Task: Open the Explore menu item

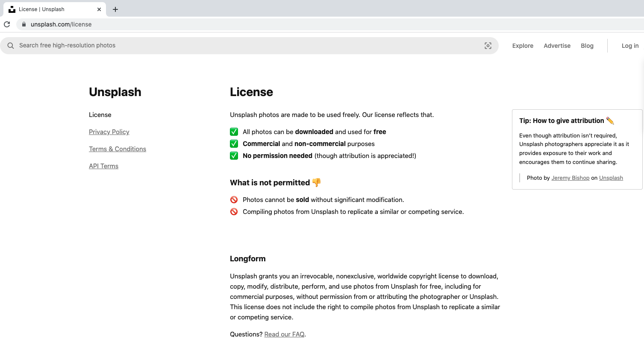Action: [523, 45]
